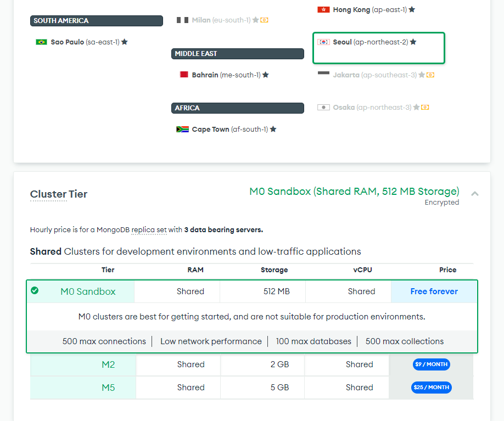Screen dimensions: 504x421
Task: Choose the Jakarta (ap-southeast-3) region
Action: [376, 75]
